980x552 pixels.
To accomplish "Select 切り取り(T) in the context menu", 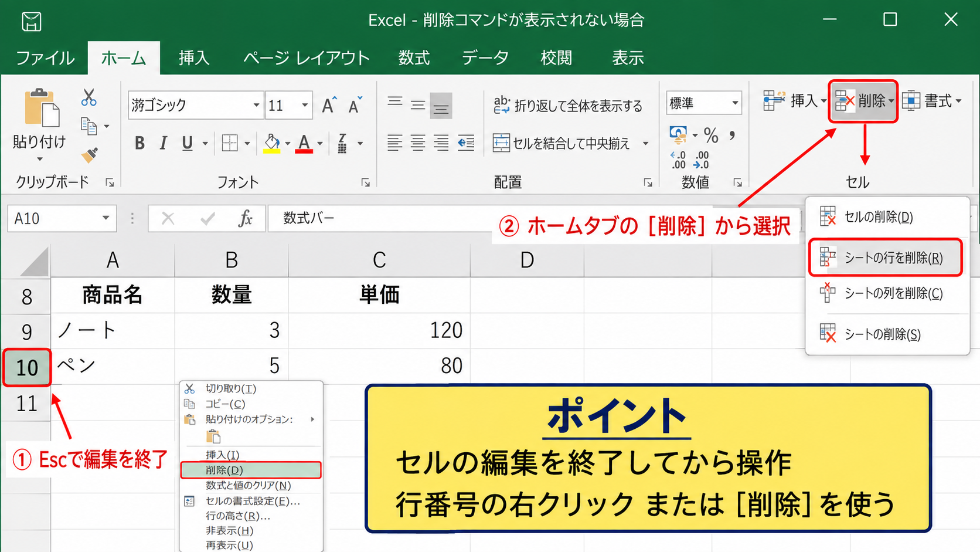I will point(251,388).
